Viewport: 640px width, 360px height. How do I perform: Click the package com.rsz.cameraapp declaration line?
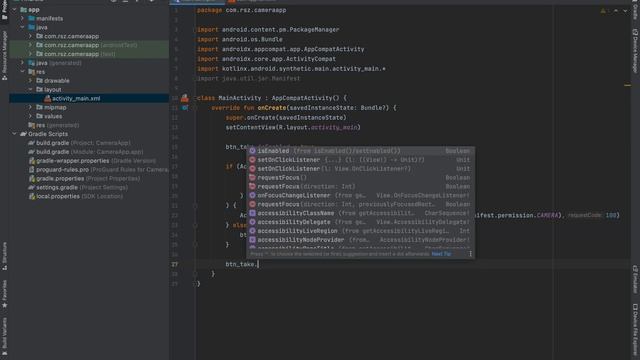pos(241,10)
